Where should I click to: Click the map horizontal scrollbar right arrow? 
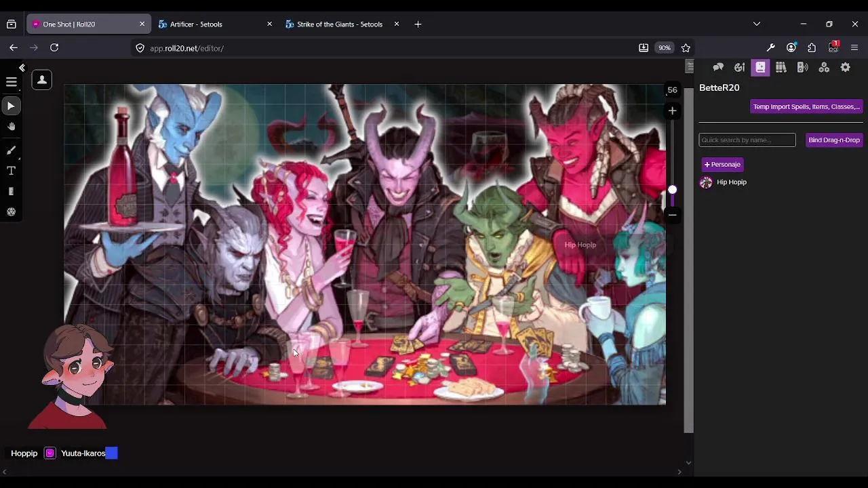pyautogui.click(x=679, y=472)
